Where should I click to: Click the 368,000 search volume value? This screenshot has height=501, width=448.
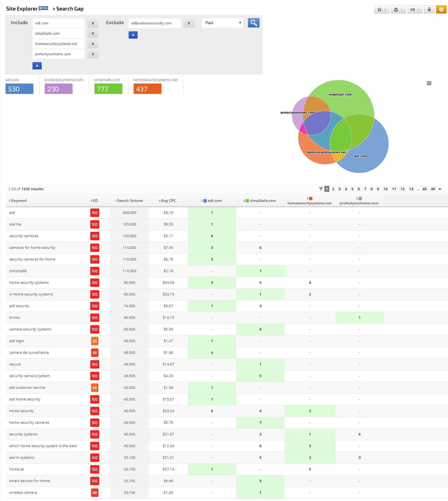point(130,213)
